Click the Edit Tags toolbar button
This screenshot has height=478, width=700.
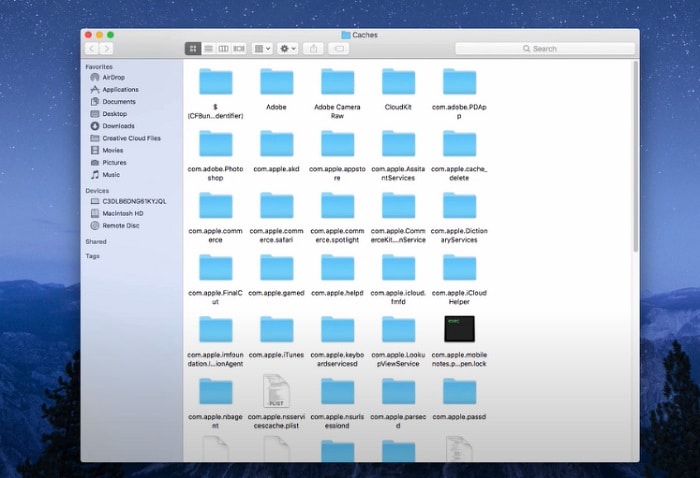pyautogui.click(x=339, y=49)
